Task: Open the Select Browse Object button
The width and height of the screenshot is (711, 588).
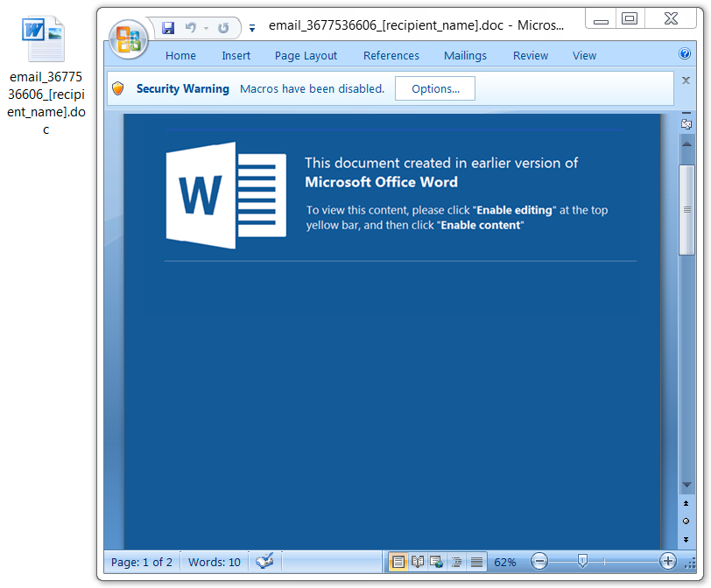Action: coord(686,521)
